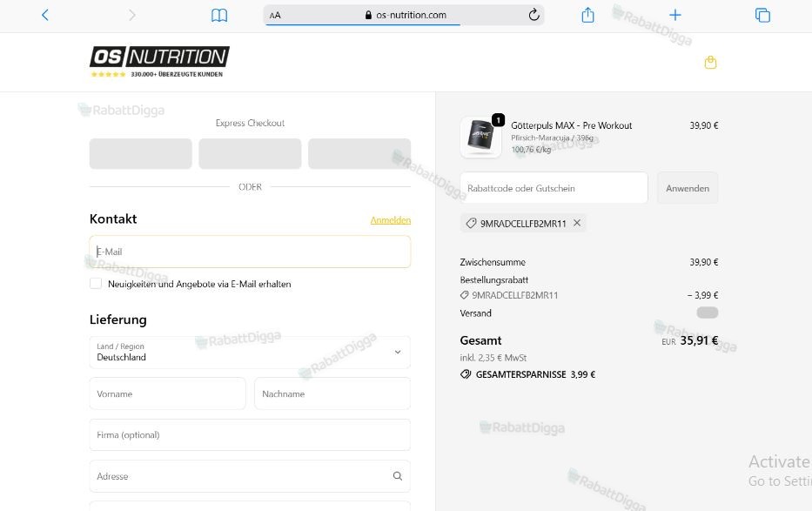
Task: Open a new tab with the plus icon
Action: 674,15
